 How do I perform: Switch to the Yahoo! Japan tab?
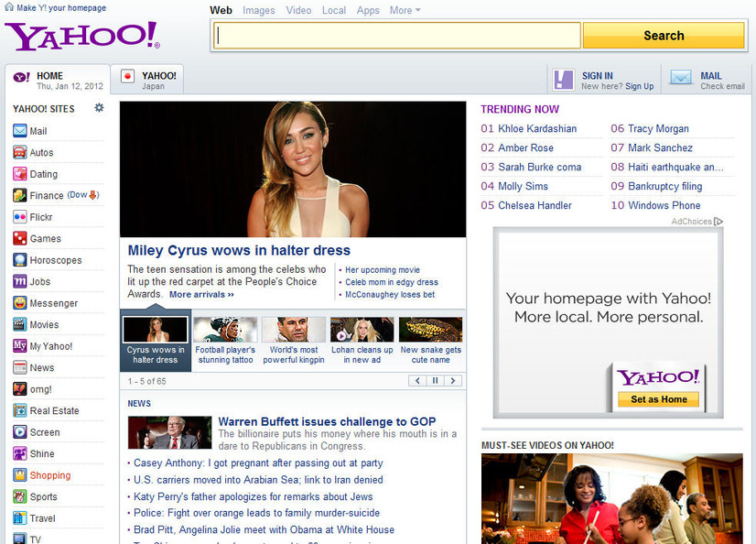tap(147, 80)
